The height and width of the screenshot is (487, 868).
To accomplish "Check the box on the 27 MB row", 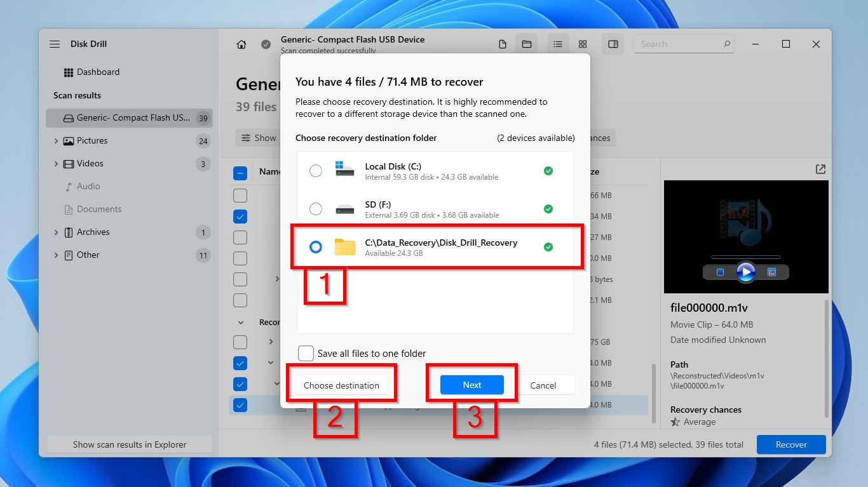I will pos(240,237).
